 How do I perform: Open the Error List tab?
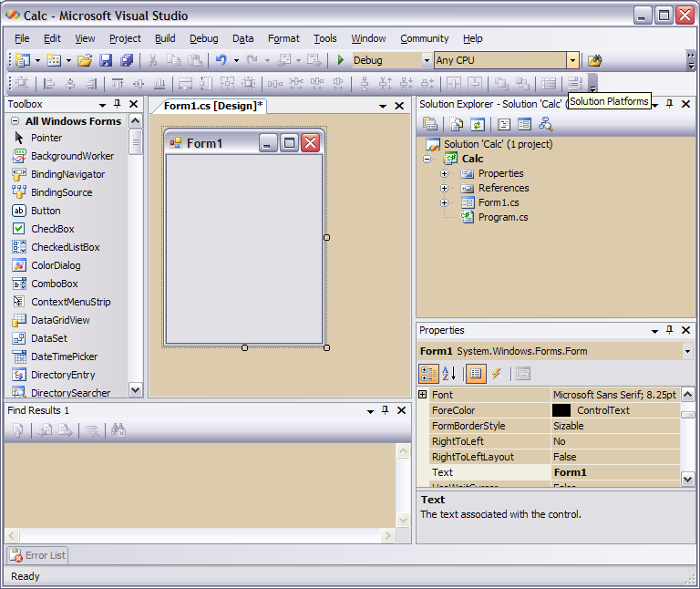[37, 555]
